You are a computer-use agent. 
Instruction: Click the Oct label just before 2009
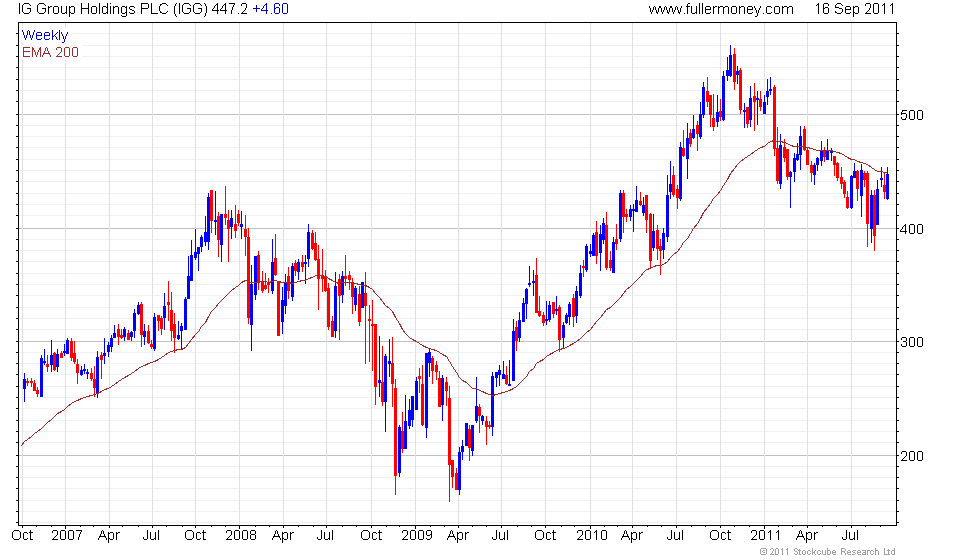(371, 536)
